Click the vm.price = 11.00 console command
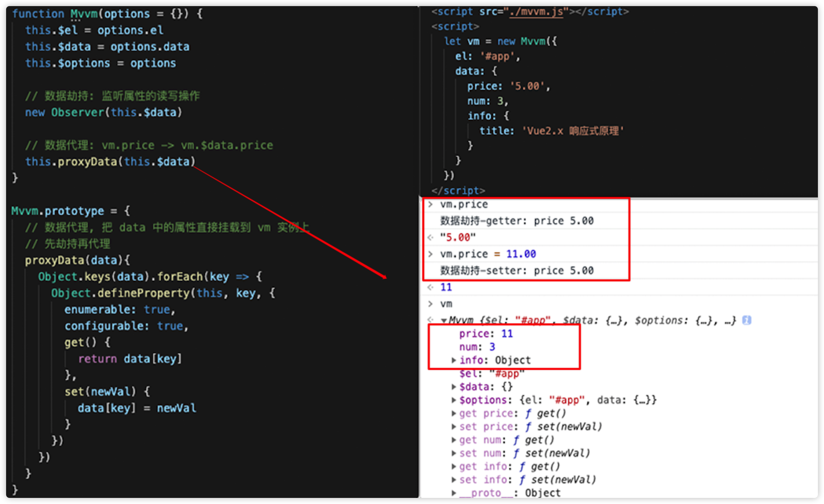Screen dimensions: 824x504 coord(488,254)
